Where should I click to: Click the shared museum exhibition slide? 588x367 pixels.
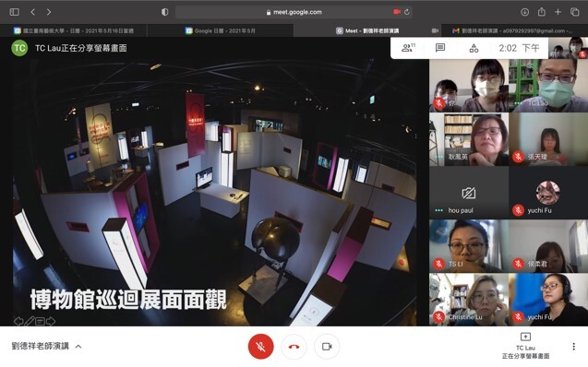pyautogui.click(x=214, y=193)
